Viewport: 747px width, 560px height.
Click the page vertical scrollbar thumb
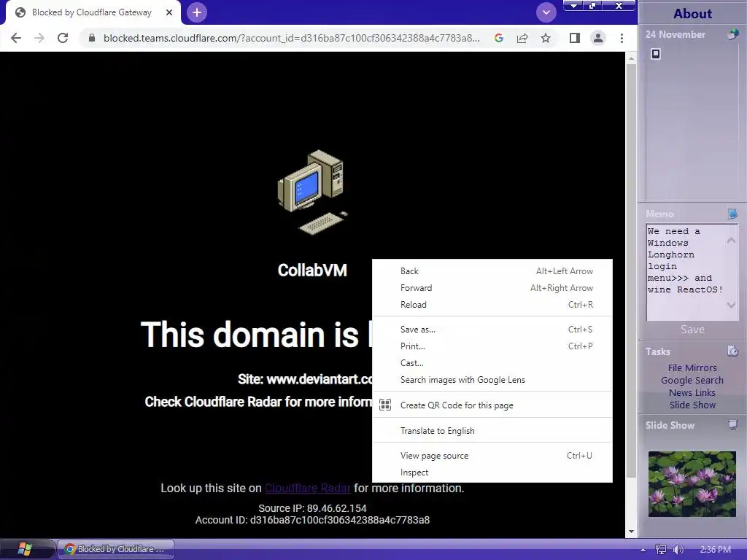pyautogui.click(x=631, y=270)
